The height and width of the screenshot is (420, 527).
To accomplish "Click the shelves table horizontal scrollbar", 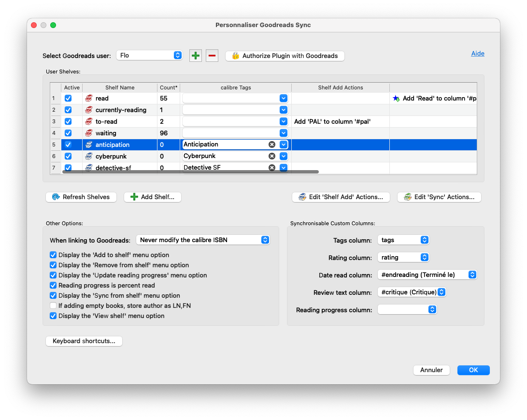I will tap(190, 172).
